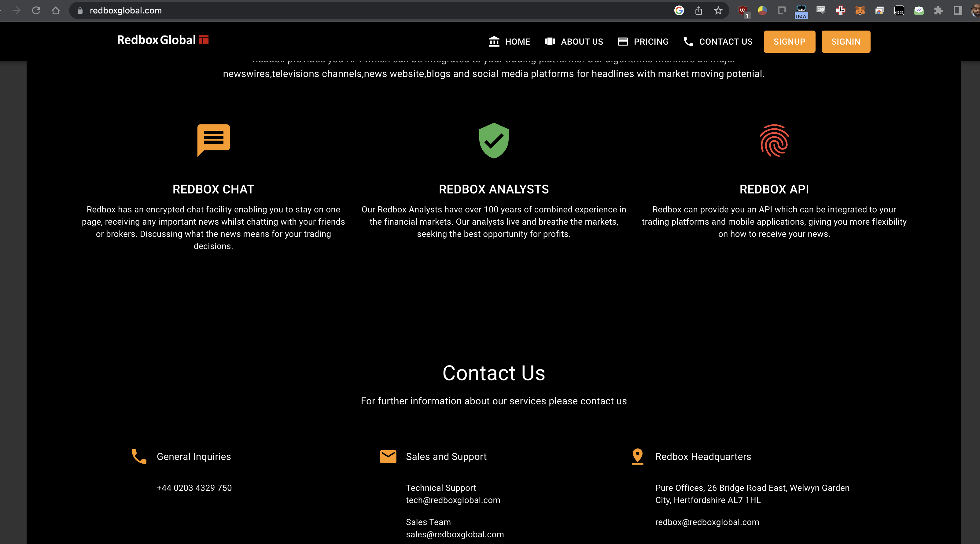Open the share page icon

(x=698, y=10)
